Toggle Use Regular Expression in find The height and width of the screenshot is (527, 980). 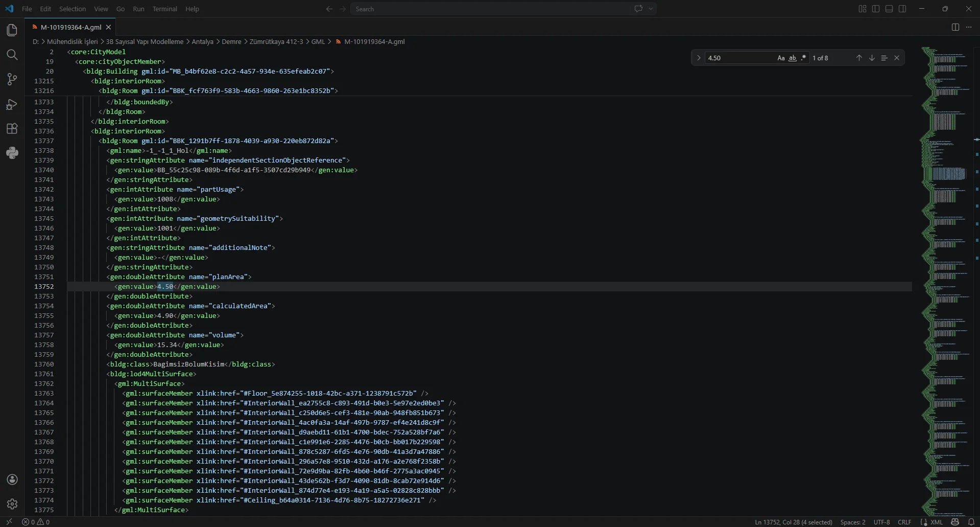[803, 58]
